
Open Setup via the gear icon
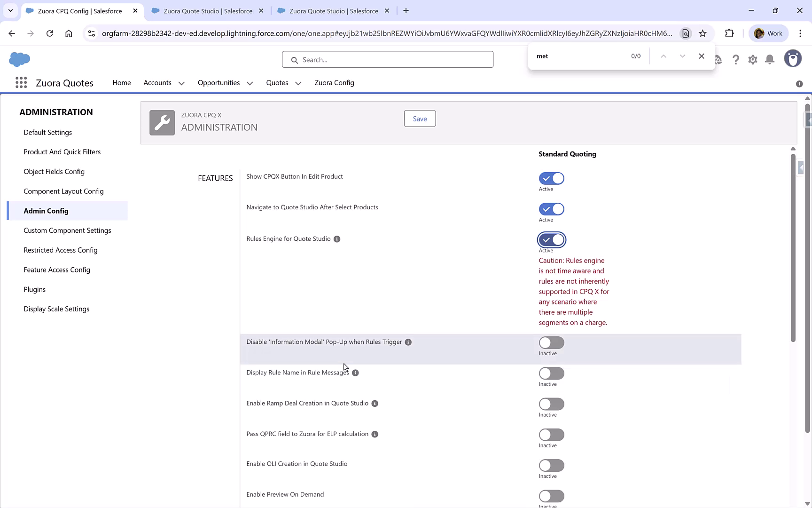coord(752,59)
